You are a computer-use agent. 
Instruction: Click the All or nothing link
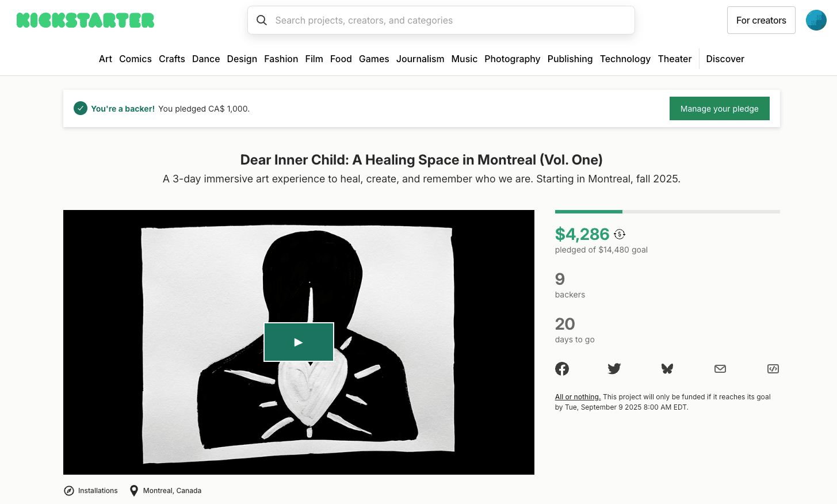pos(578,397)
